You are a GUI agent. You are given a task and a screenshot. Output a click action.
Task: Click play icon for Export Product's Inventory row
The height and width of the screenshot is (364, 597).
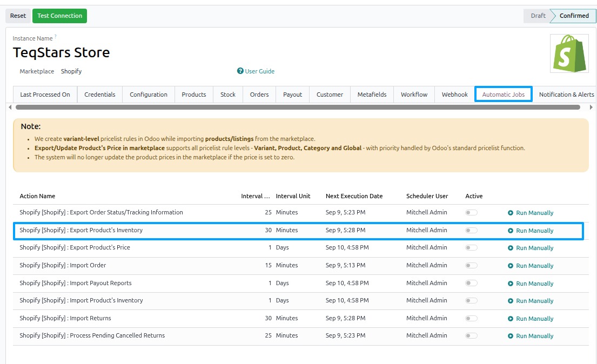coord(511,231)
